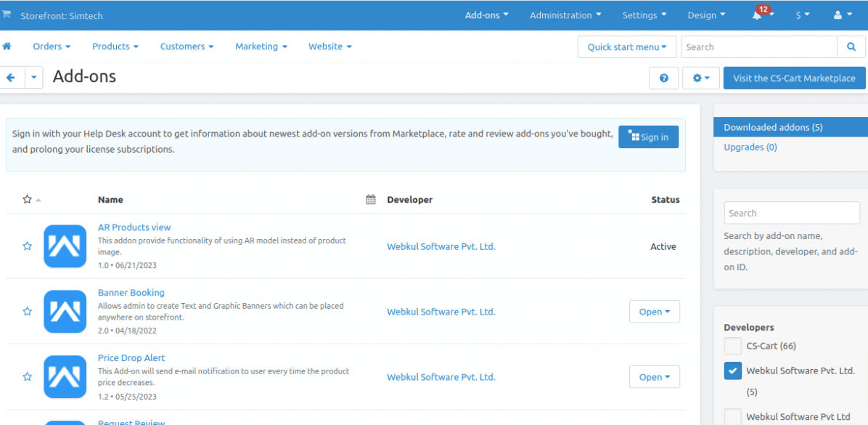Viewport: 868px width, 425px height.
Task: Check the Webkul Software Pvt Ltd filter
Action: 733,417
